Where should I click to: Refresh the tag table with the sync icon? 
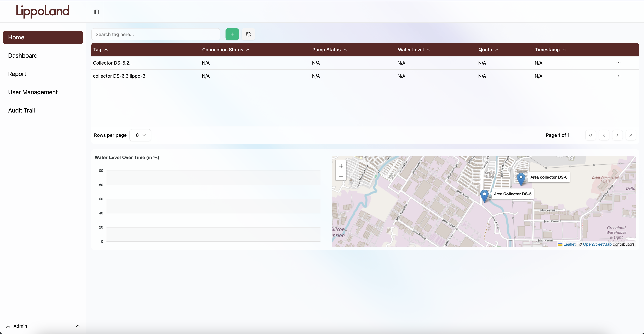point(248,34)
